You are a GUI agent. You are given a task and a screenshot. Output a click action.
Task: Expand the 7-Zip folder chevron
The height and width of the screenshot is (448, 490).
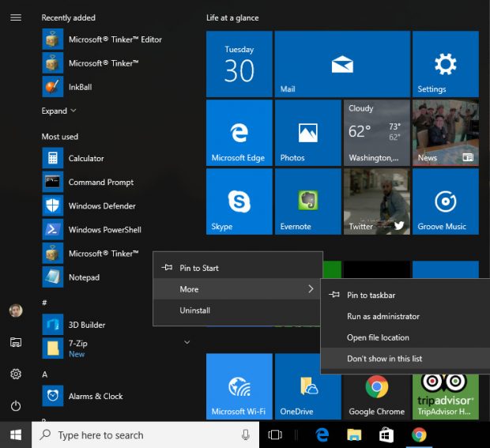[x=187, y=342]
